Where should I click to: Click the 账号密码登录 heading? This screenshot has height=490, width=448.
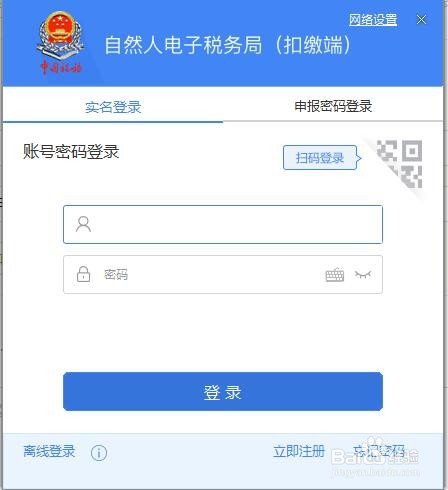point(71,152)
